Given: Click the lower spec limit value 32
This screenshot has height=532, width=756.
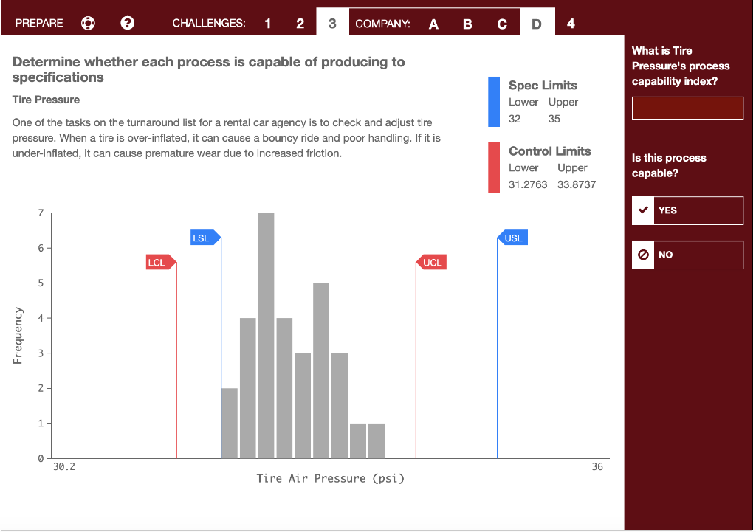Looking at the screenshot, I should 515,119.
